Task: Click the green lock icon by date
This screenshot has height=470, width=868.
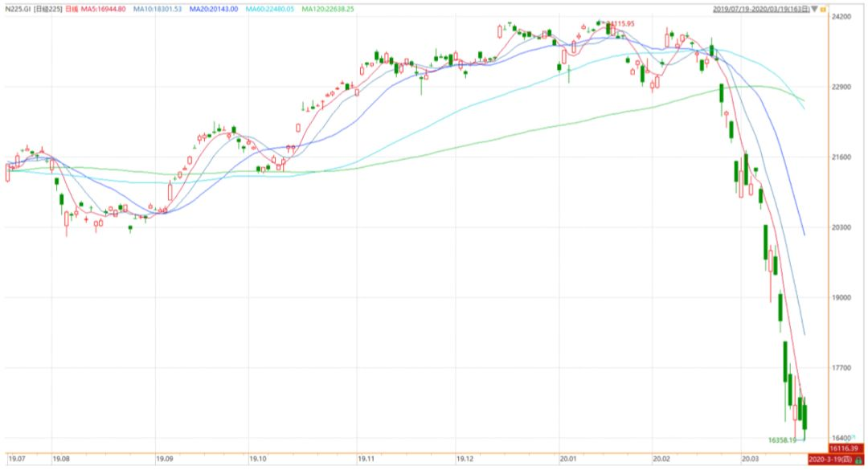Action: point(858,460)
